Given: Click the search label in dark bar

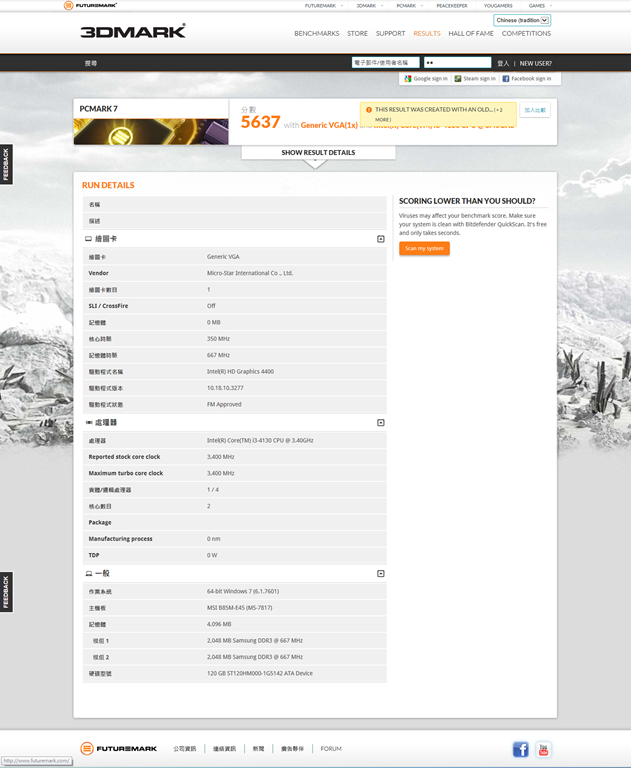Looking at the screenshot, I should coord(91,63).
